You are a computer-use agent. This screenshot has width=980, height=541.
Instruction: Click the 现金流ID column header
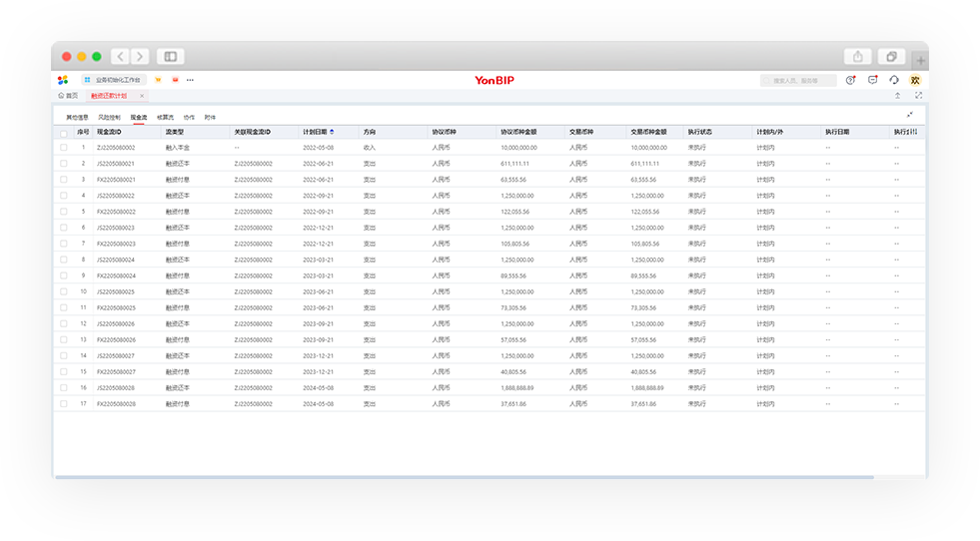tap(109, 132)
